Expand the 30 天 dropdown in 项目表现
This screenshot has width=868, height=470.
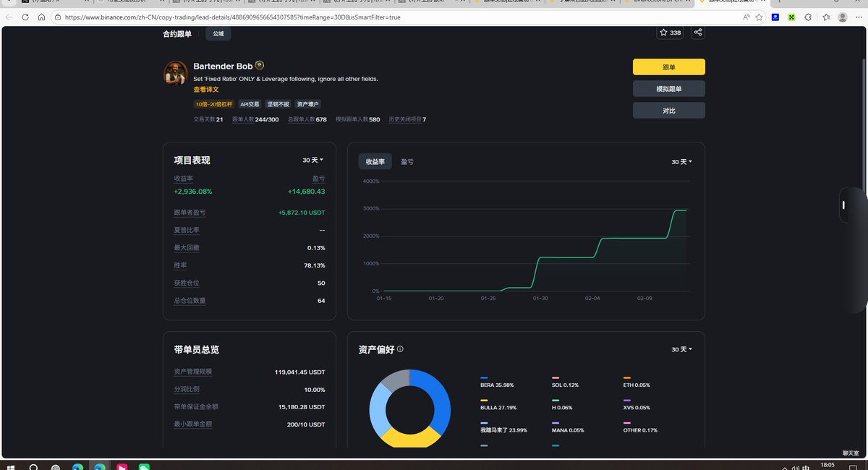(x=312, y=160)
